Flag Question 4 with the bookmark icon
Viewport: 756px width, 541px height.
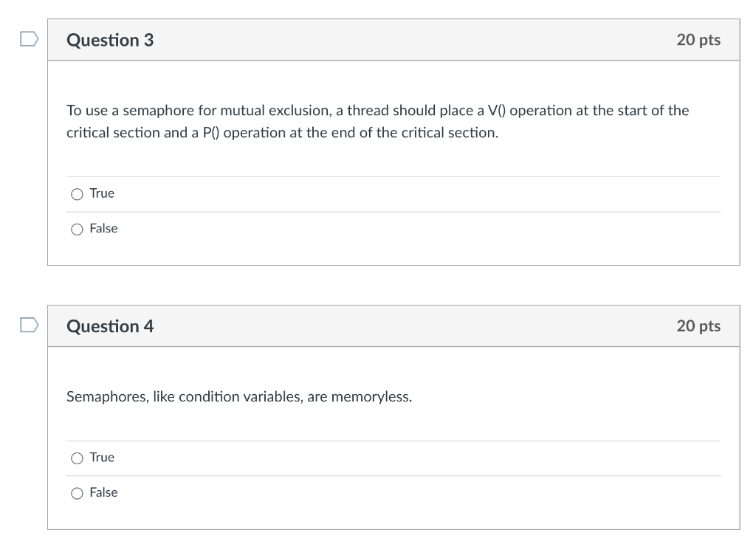[x=28, y=325]
